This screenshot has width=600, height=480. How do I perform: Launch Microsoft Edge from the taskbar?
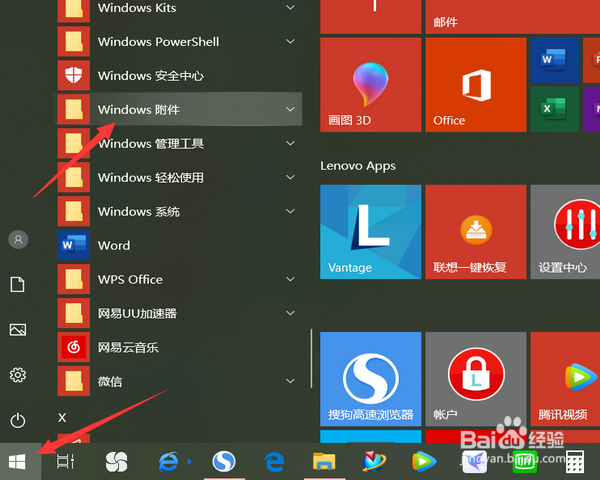coord(274,462)
